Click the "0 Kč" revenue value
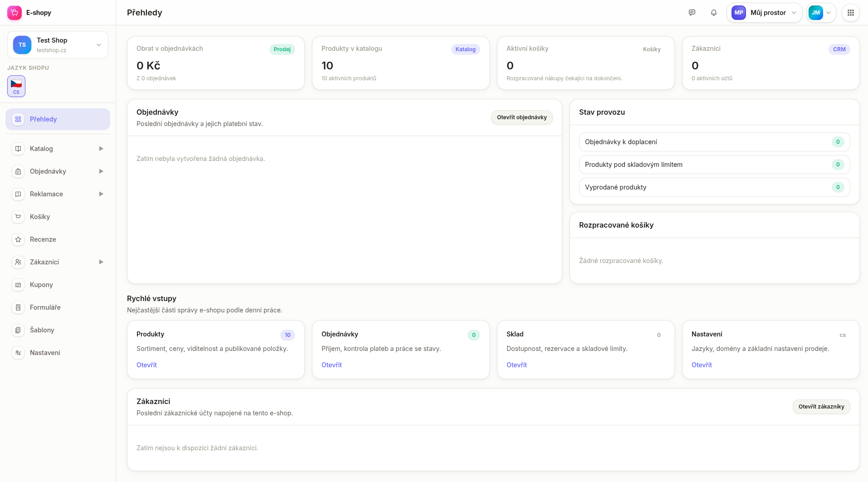The height and width of the screenshot is (482, 868). pyautogui.click(x=148, y=66)
